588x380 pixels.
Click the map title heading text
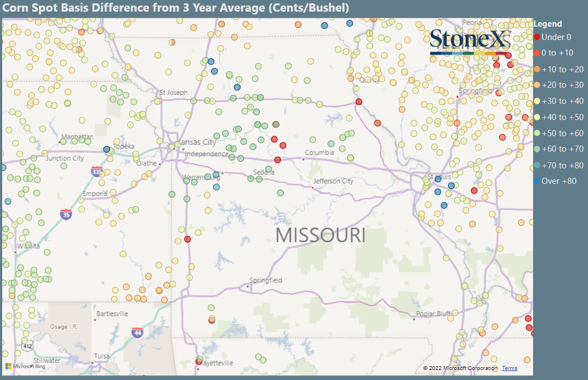pyautogui.click(x=175, y=8)
